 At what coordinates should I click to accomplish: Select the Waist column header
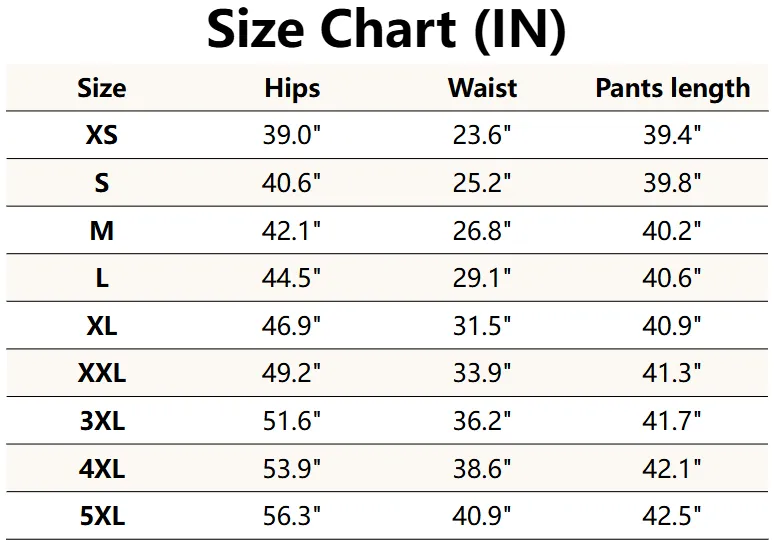click(482, 88)
